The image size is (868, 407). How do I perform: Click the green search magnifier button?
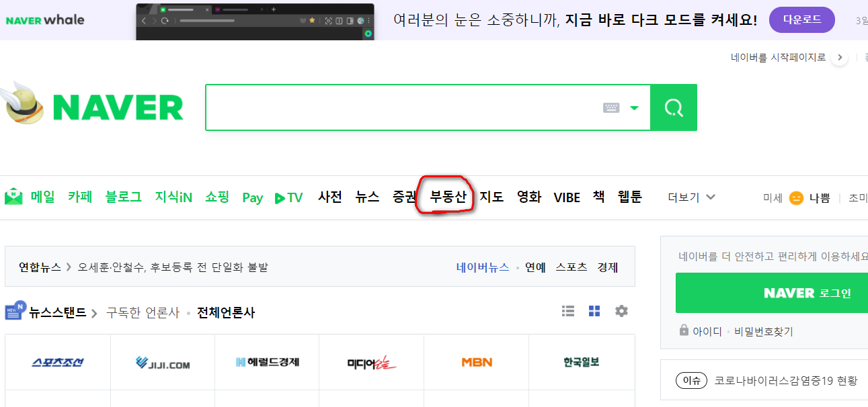[674, 107]
